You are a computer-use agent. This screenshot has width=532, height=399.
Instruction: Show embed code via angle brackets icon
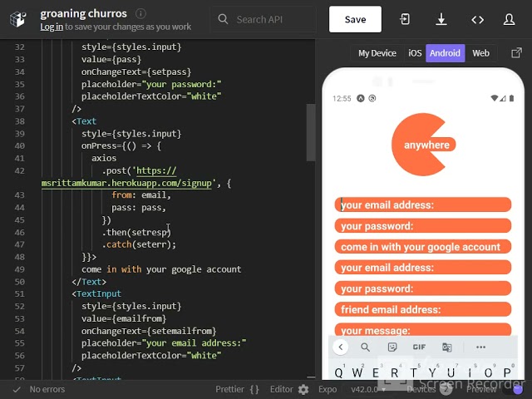[x=477, y=20]
